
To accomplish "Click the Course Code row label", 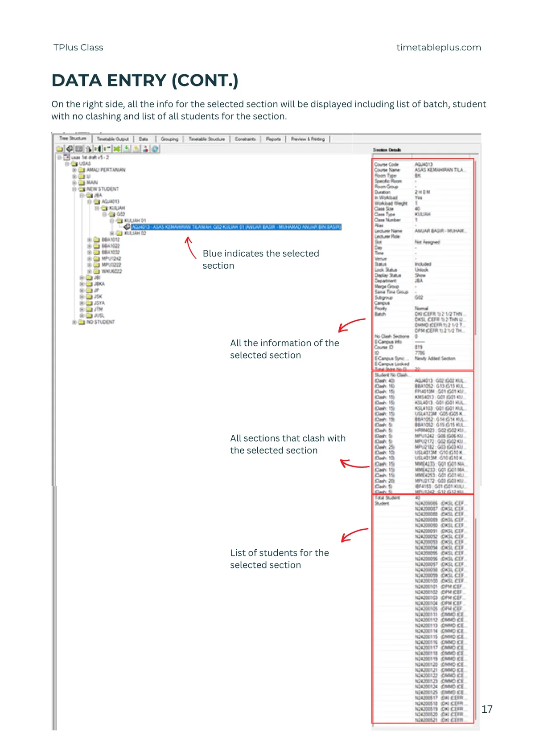I will click(x=386, y=164).
